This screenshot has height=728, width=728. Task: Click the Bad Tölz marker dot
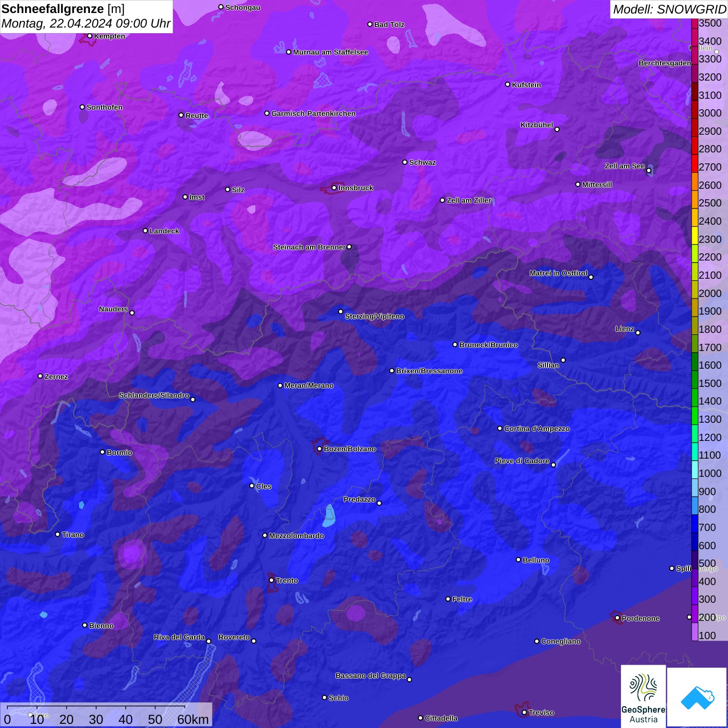370,24
